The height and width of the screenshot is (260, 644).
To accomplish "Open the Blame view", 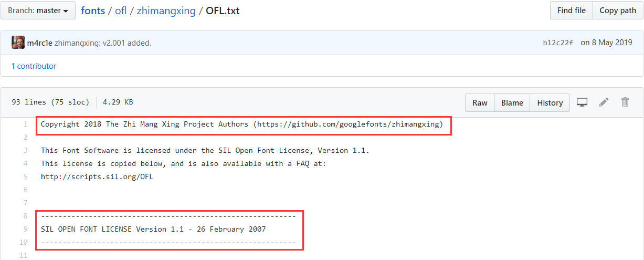I will click(512, 103).
